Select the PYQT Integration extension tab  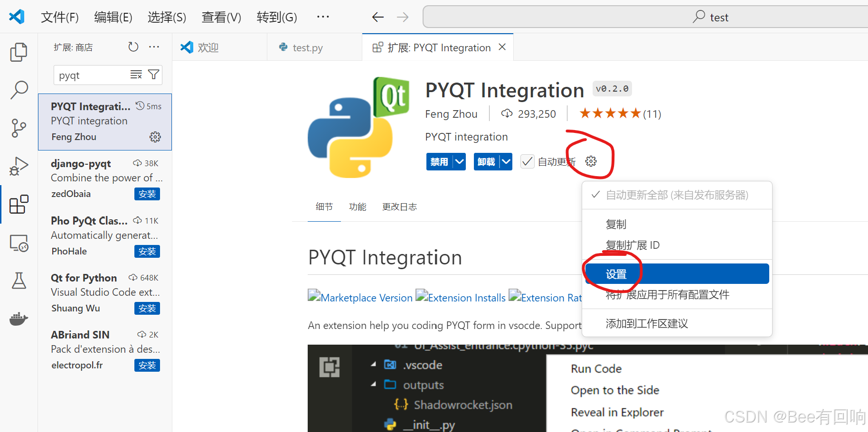(x=437, y=47)
